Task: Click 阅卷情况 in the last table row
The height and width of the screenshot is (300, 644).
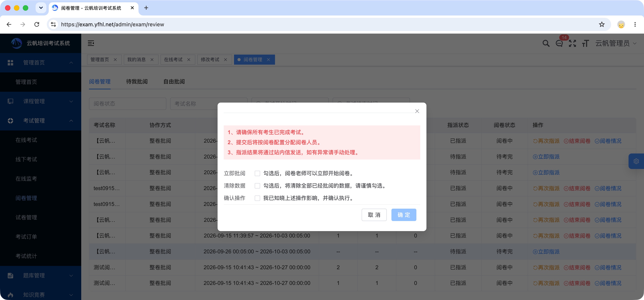Action: click(x=608, y=283)
